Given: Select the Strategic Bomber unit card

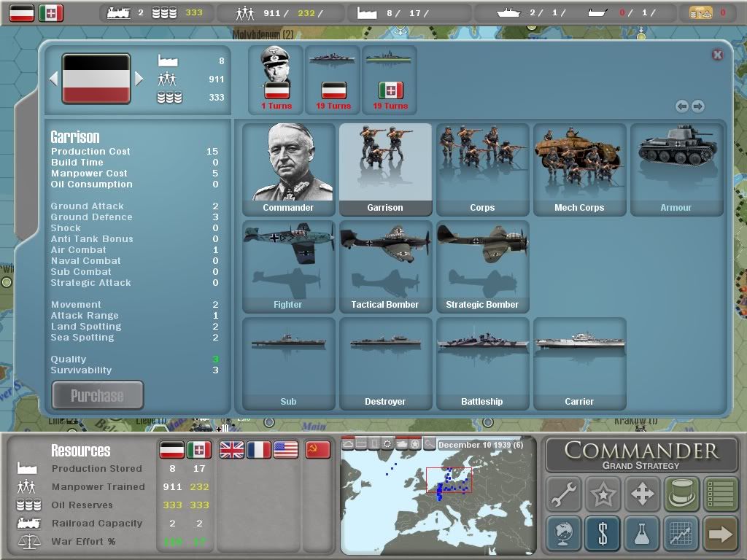Looking at the screenshot, I should click(482, 267).
